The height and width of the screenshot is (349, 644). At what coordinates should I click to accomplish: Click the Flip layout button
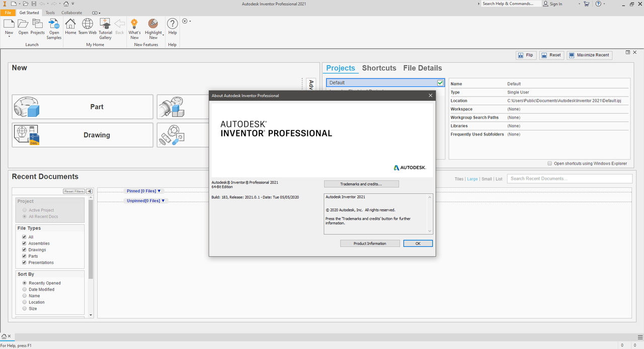coord(526,55)
